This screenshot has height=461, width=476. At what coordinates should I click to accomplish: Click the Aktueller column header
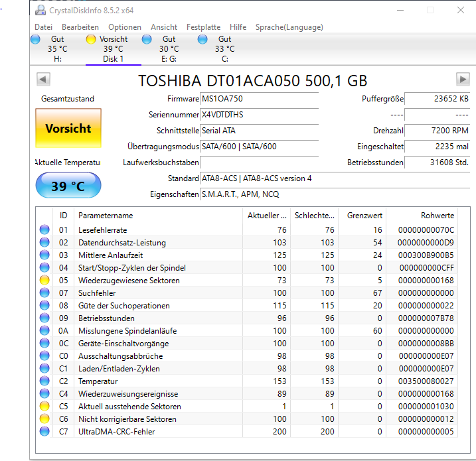click(266, 216)
